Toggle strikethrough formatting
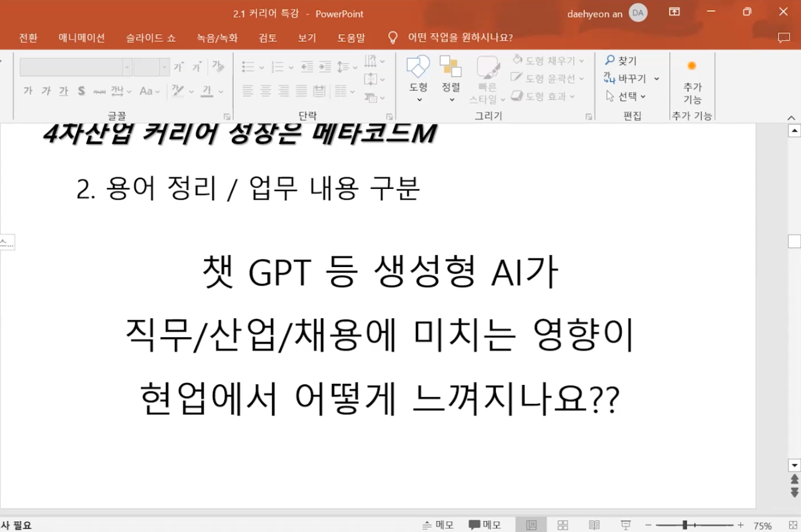Image resolution: width=801 pixels, height=532 pixels. point(99,91)
